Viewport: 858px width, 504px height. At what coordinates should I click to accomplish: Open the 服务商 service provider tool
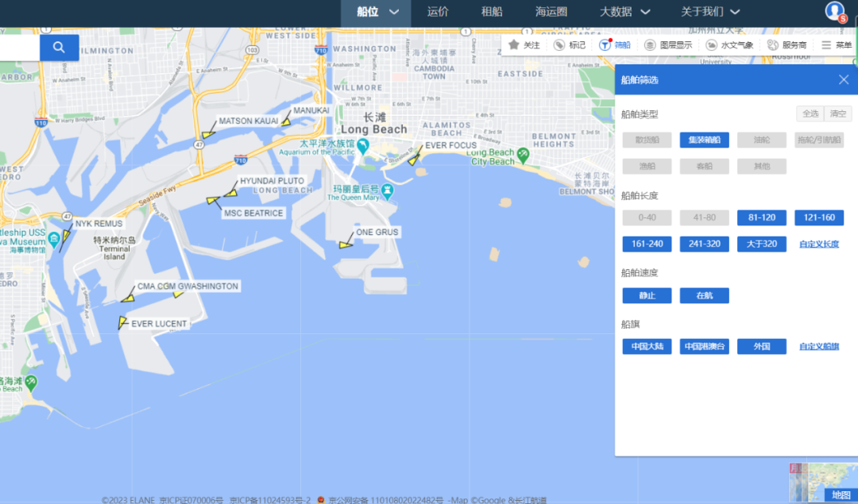786,45
